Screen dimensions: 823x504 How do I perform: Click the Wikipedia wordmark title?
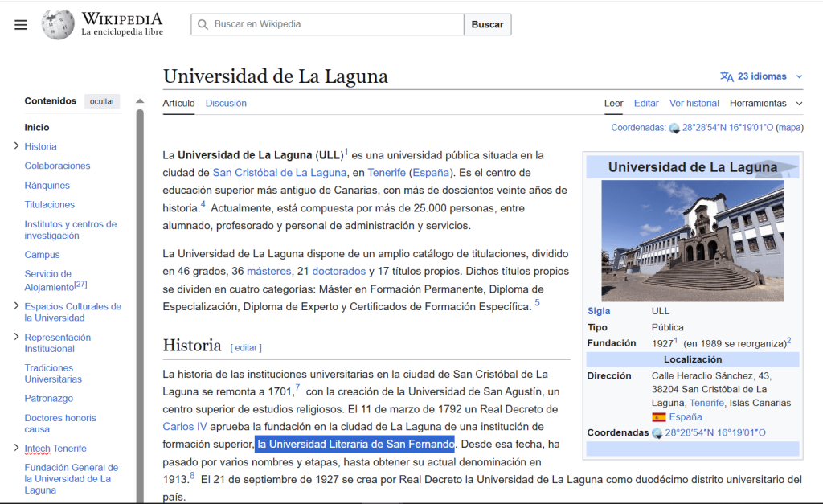pyautogui.click(x=122, y=19)
